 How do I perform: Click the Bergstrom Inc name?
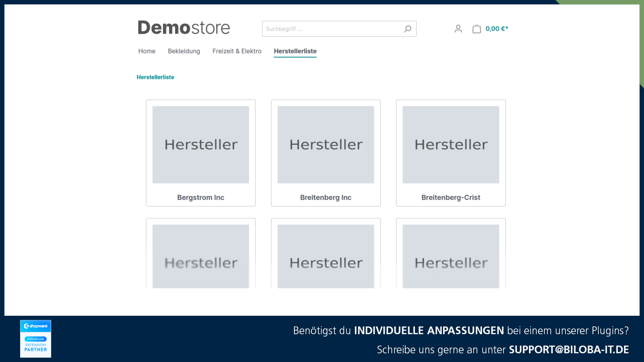(x=201, y=197)
